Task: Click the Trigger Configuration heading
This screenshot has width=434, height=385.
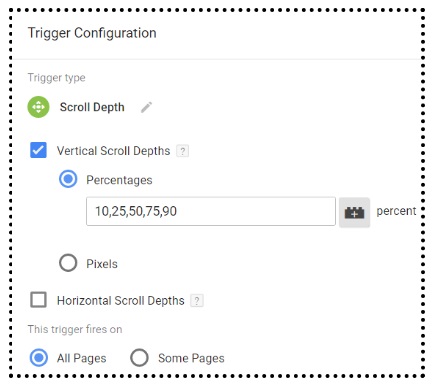Action: [x=92, y=33]
